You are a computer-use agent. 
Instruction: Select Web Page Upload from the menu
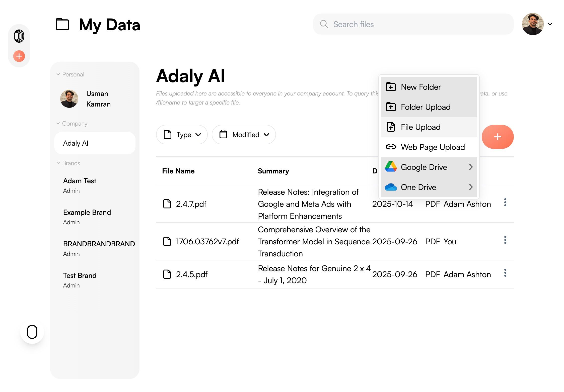point(433,147)
